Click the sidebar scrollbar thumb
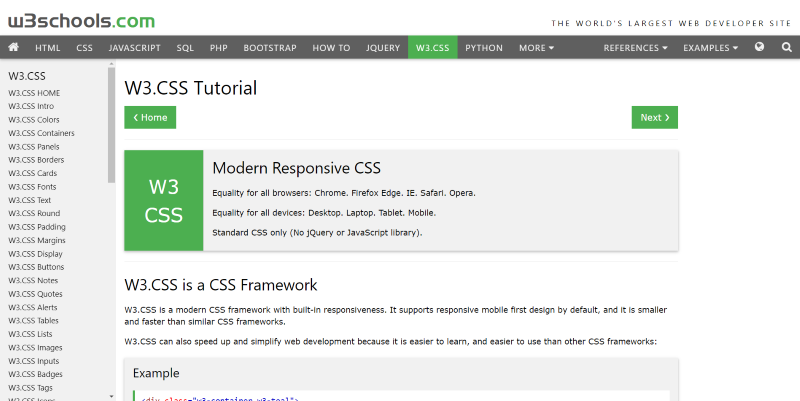800x401 pixels. coord(112,125)
